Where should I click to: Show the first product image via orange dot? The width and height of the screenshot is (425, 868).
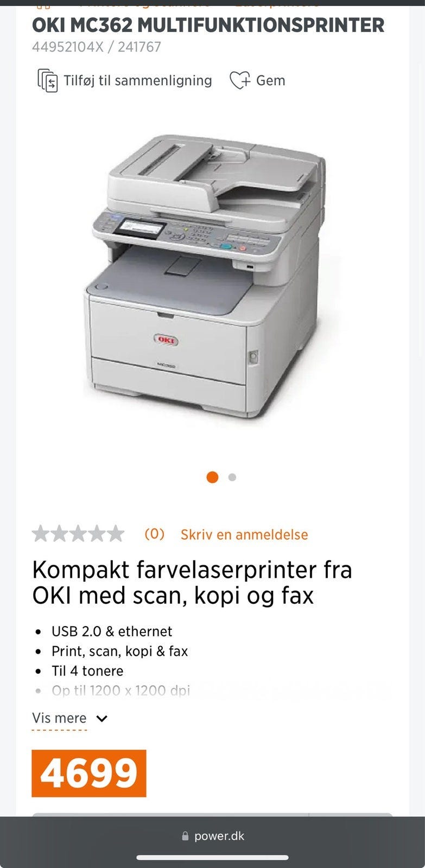click(x=212, y=477)
